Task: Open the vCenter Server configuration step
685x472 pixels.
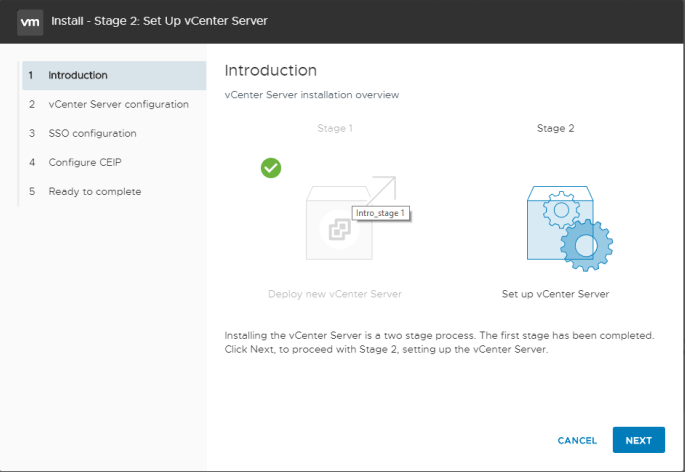Action: [114, 104]
